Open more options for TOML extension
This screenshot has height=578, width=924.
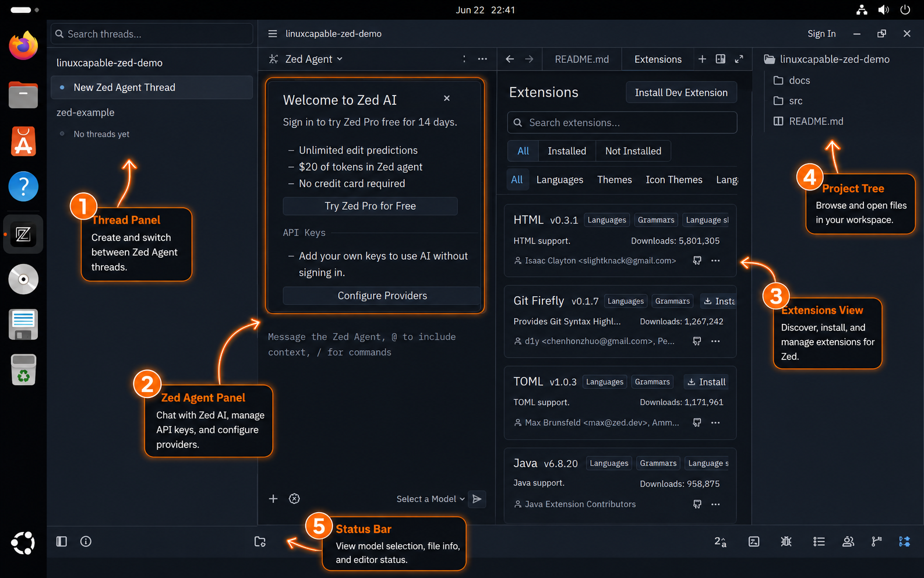[715, 422]
